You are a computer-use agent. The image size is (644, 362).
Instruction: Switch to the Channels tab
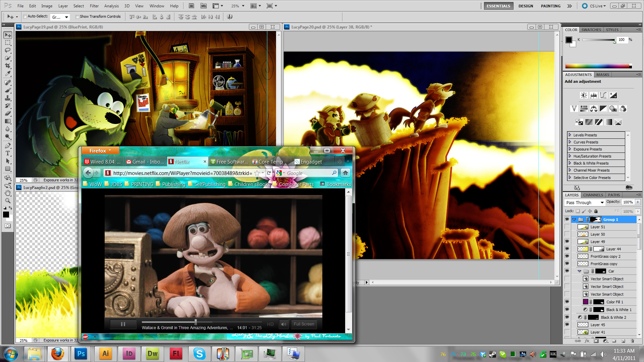pyautogui.click(x=593, y=195)
